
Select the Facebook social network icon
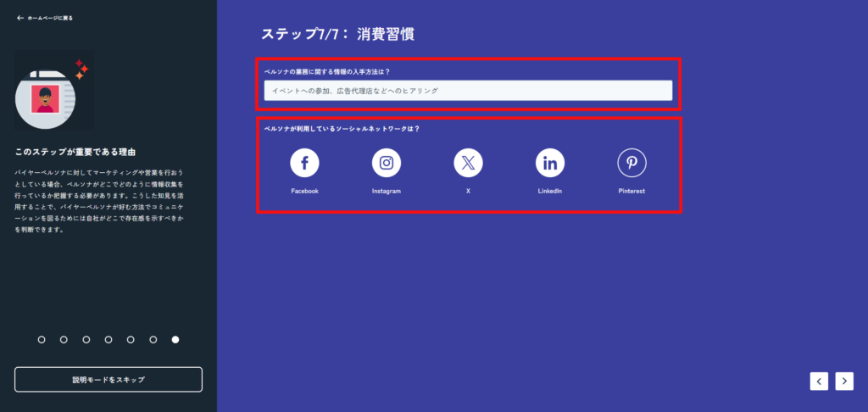point(304,163)
